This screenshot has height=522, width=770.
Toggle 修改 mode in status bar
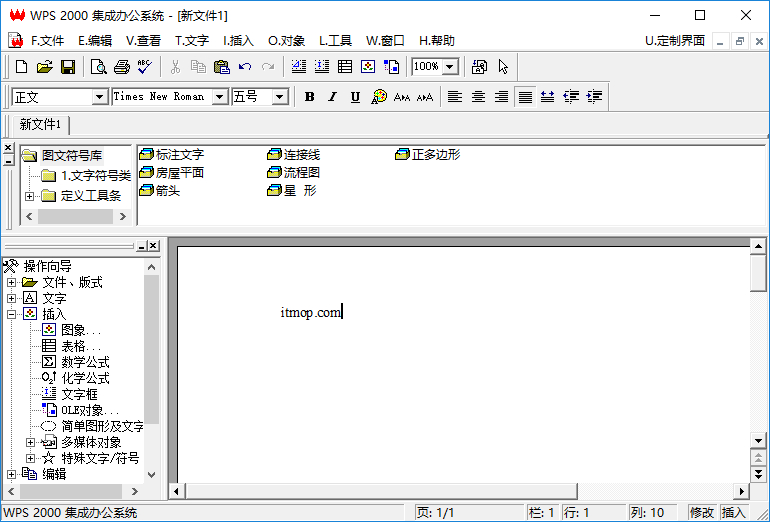tap(701, 513)
